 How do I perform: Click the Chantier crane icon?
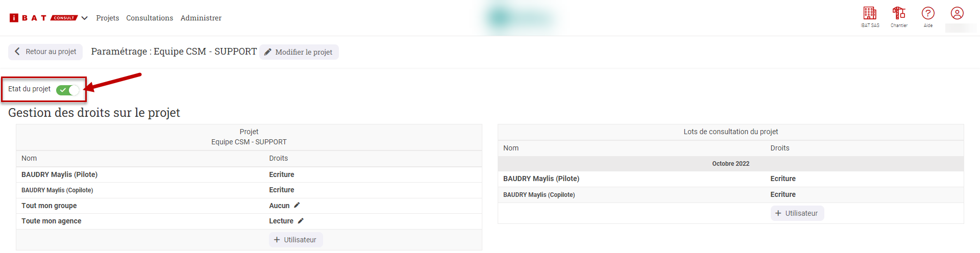click(x=899, y=13)
